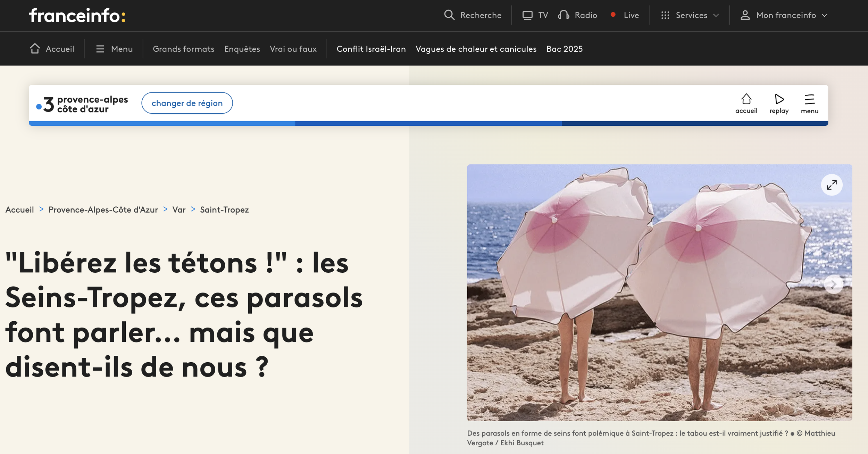Screen dimensions: 868x454
Task: Open the Grands formats section
Action: [183, 49]
